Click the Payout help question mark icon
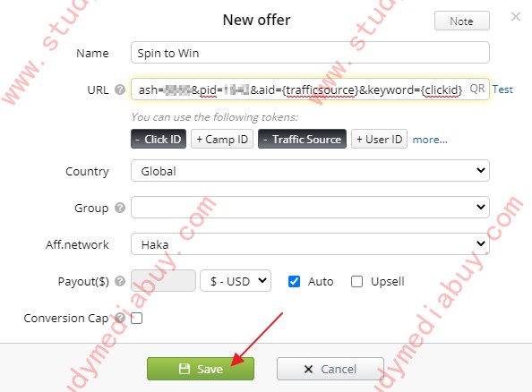The width and height of the screenshot is (532, 392). [120, 281]
